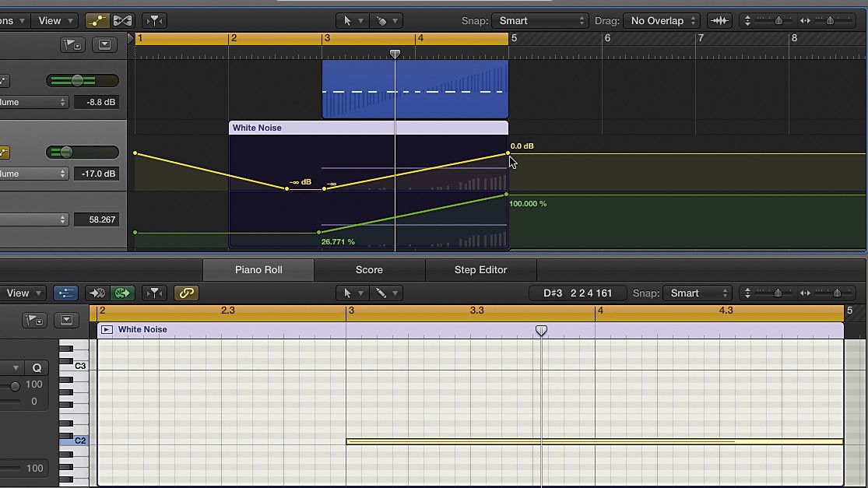This screenshot has width=868, height=488.
Task: Play the White Noise region in Piano Roll header
Action: click(109, 329)
